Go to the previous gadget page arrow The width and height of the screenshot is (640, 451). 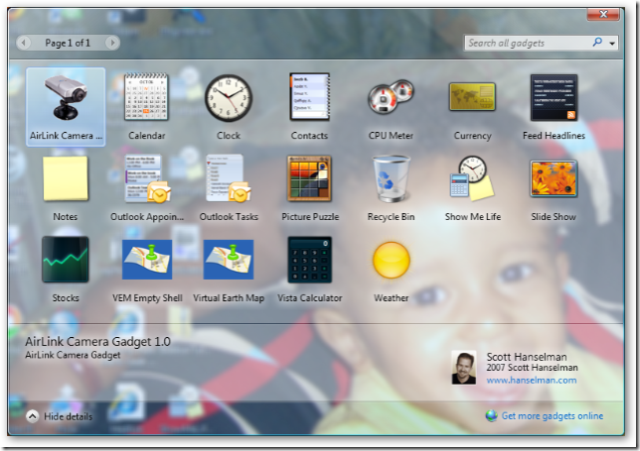(x=26, y=43)
